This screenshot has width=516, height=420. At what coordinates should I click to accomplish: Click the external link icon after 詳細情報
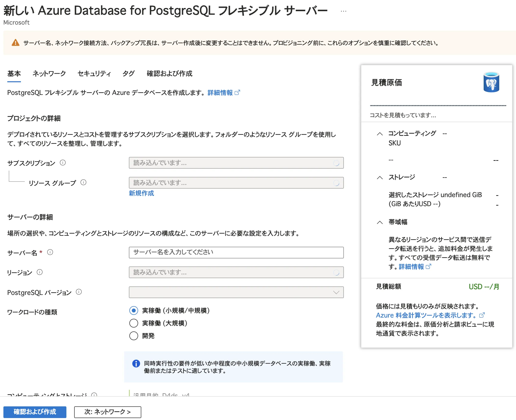pyautogui.click(x=238, y=92)
